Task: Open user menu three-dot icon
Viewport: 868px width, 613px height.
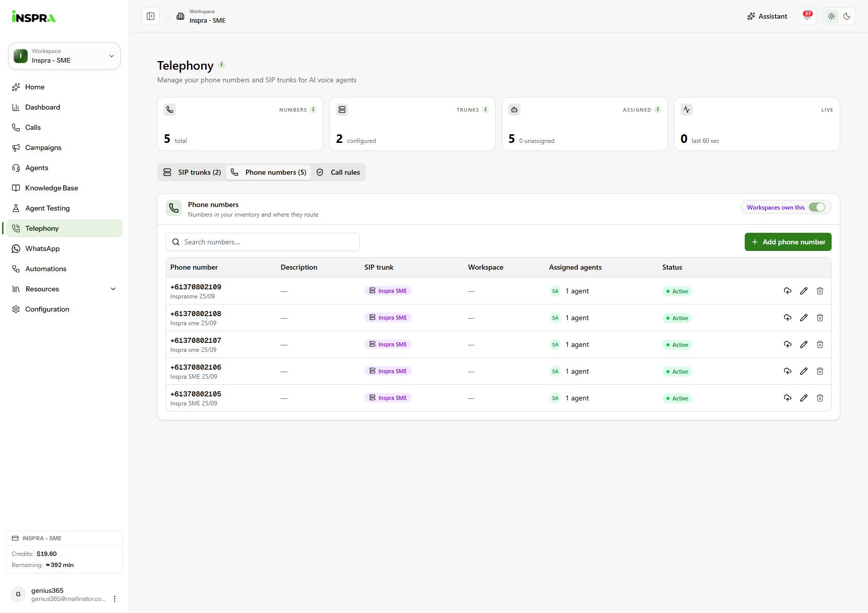Action: click(115, 599)
